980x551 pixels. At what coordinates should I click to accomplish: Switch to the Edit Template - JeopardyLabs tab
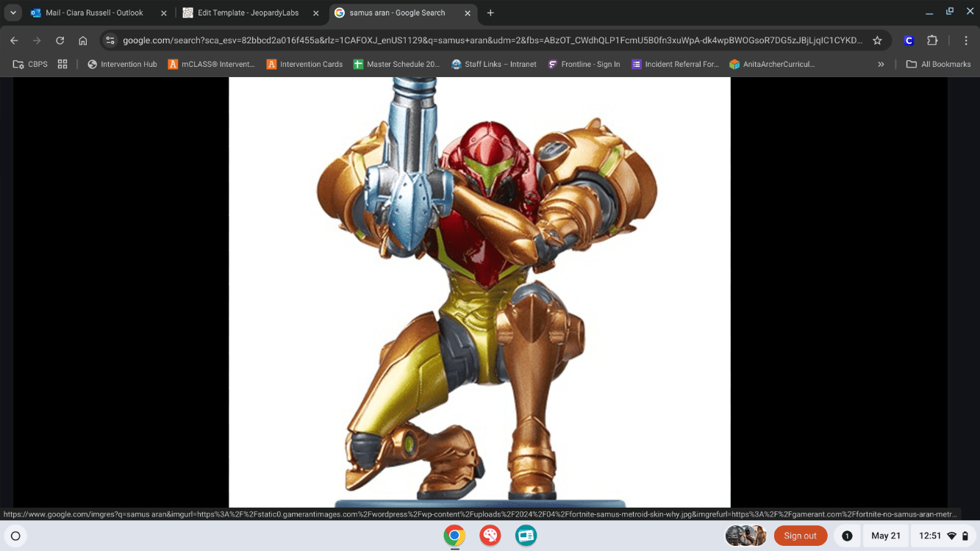(251, 12)
